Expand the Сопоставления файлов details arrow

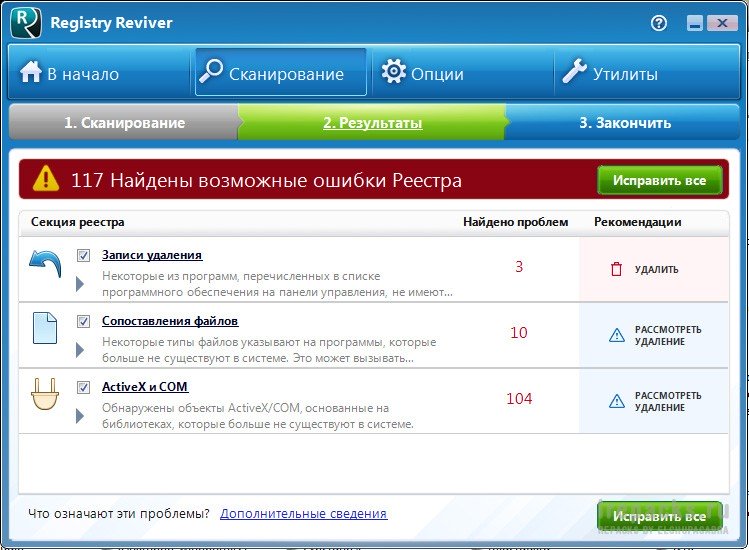[80, 350]
